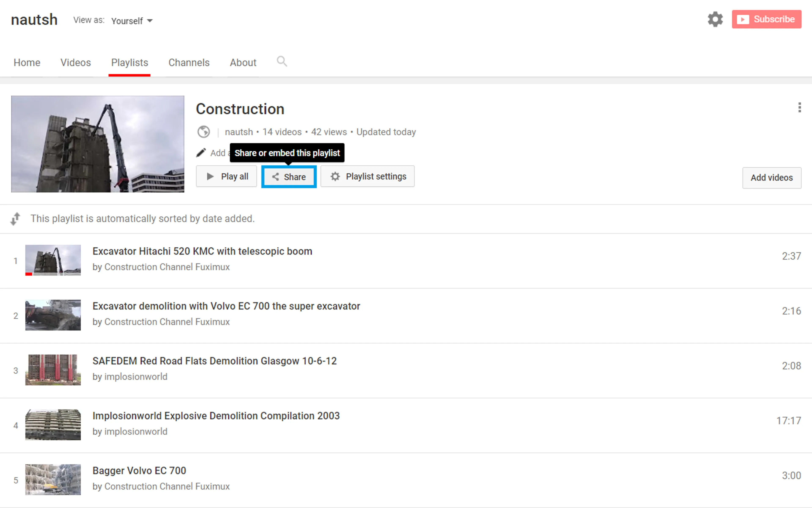The height and width of the screenshot is (508, 812).
Task: Expand the View as Yourself dropdown
Action: pos(132,21)
